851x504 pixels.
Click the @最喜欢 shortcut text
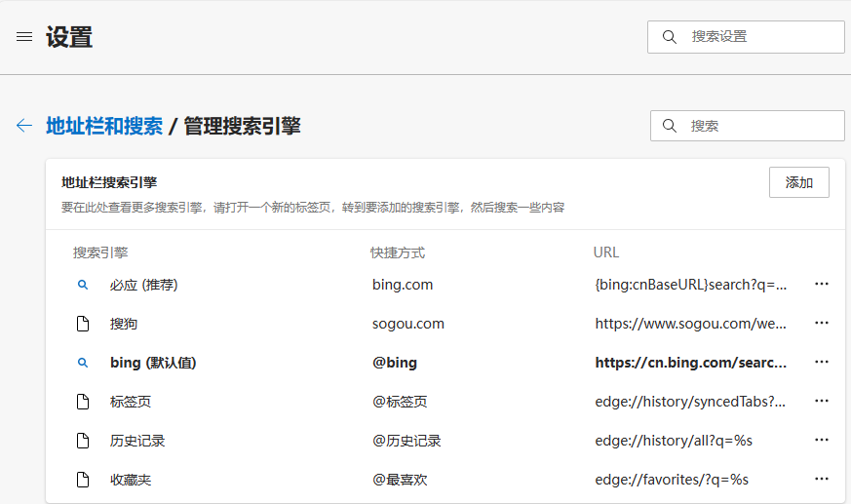click(x=400, y=481)
